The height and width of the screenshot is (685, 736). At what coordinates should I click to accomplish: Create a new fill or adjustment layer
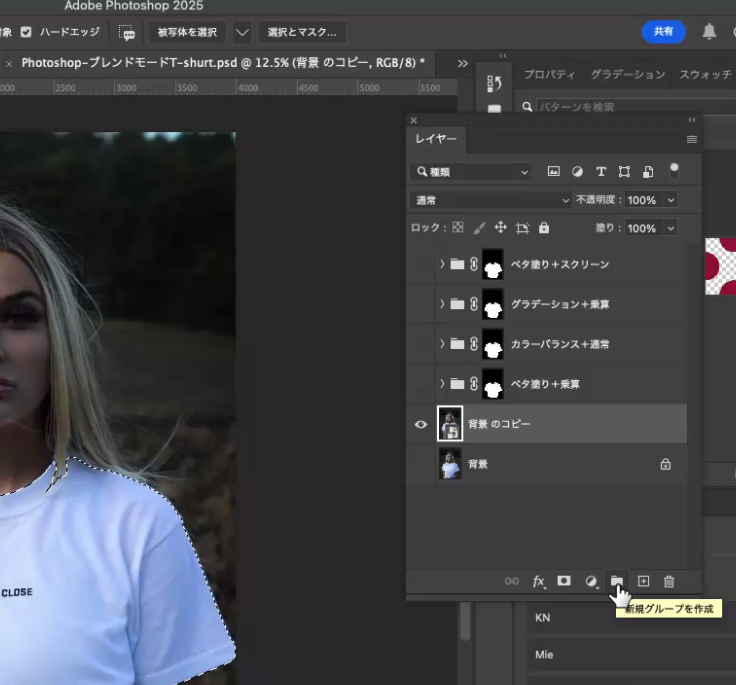pos(591,581)
